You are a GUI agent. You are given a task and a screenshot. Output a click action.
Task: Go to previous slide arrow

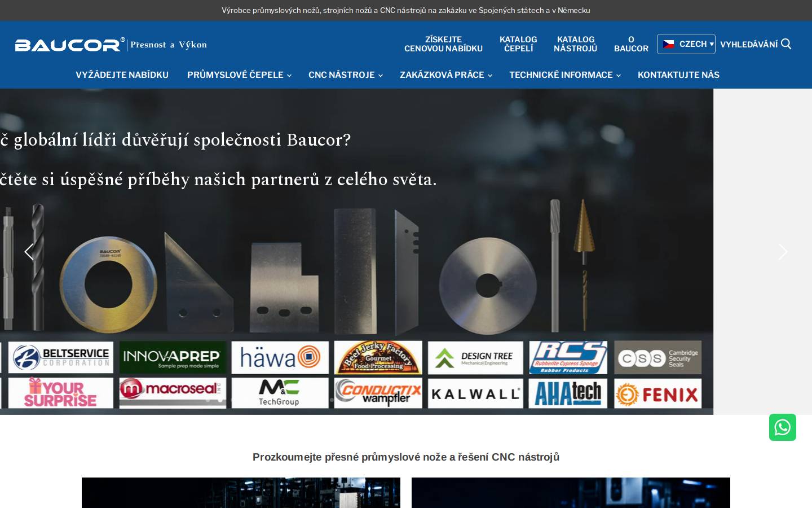(29, 252)
